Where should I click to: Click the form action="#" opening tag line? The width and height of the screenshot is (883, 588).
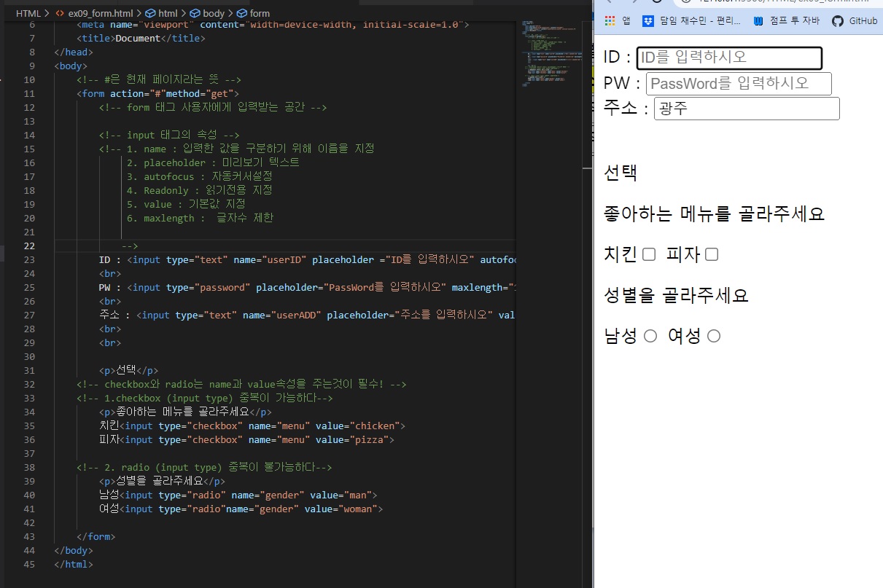click(x=158, y=93)
